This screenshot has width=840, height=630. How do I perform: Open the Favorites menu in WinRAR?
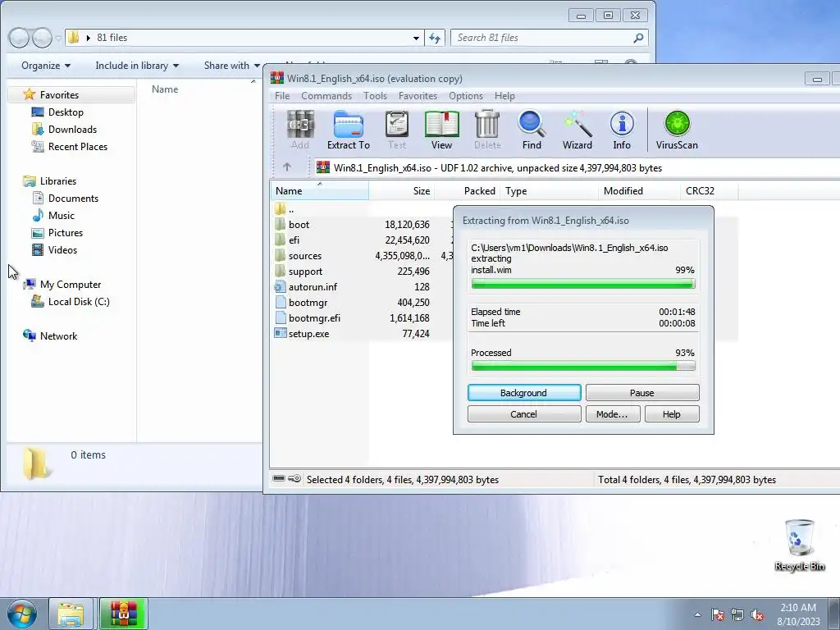pos(418,96)
